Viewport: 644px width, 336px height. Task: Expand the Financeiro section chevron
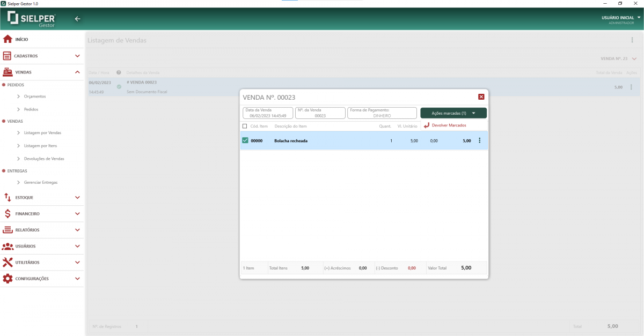(77, 214)
